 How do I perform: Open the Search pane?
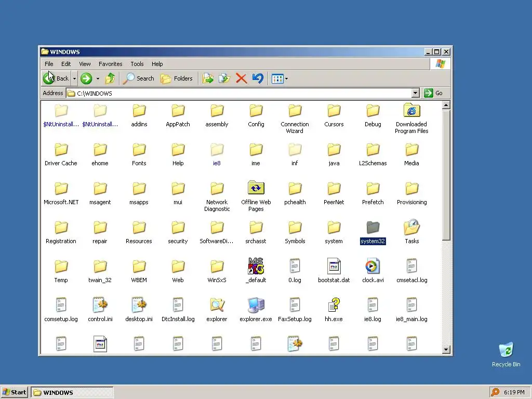(x=138, y=78)
